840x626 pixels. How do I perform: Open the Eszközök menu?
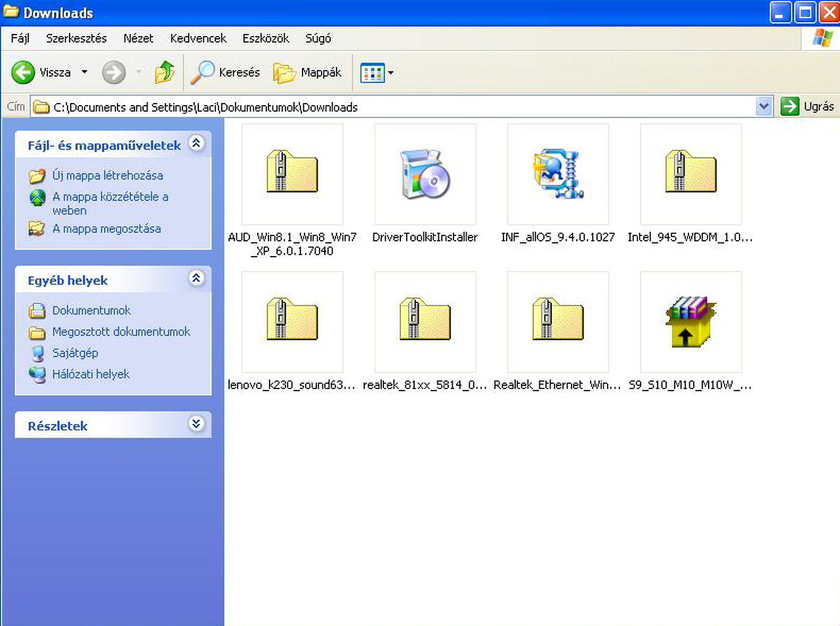266,38
